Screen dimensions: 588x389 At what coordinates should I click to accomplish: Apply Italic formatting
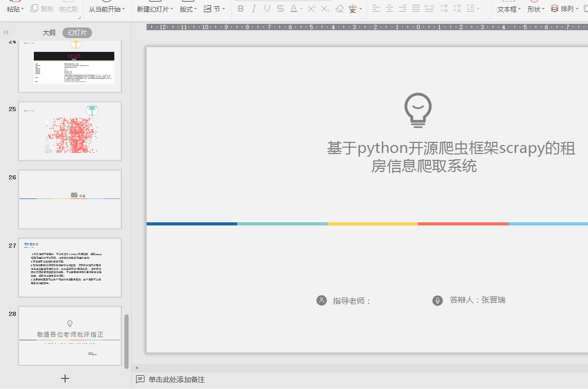click(254, 8)
